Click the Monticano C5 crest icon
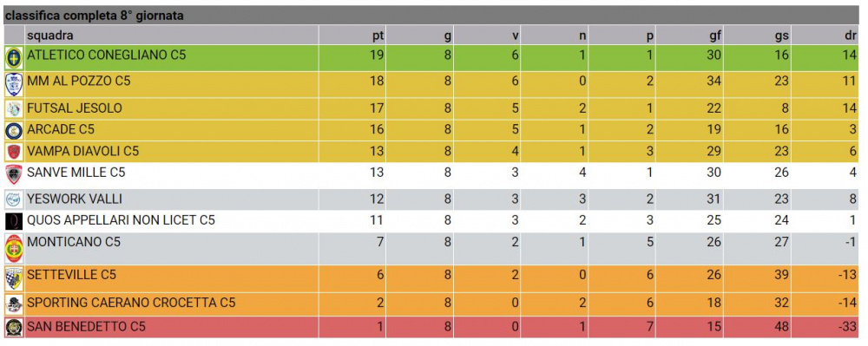Viewport: 868px width, 346px height. (14, 248)
